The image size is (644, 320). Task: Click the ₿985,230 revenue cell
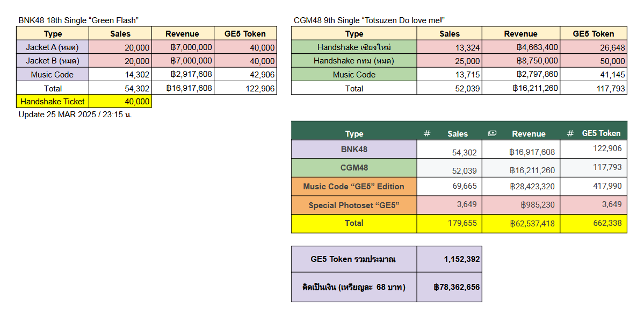click(521, 205)
